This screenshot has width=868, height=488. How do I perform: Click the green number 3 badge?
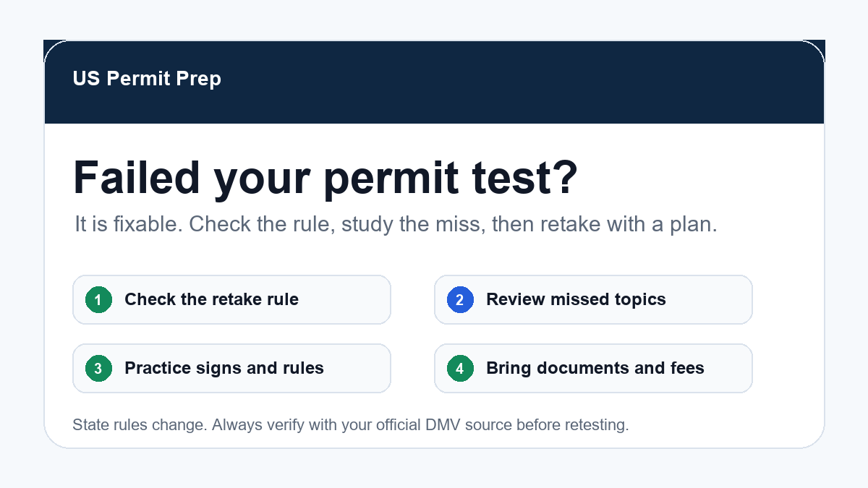click(x=98, y=369)
